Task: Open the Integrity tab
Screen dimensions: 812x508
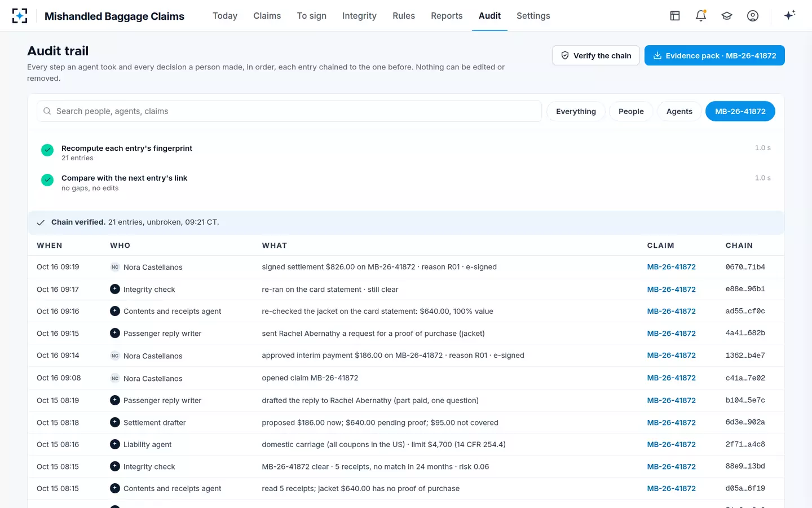Action: coord(359,16)
